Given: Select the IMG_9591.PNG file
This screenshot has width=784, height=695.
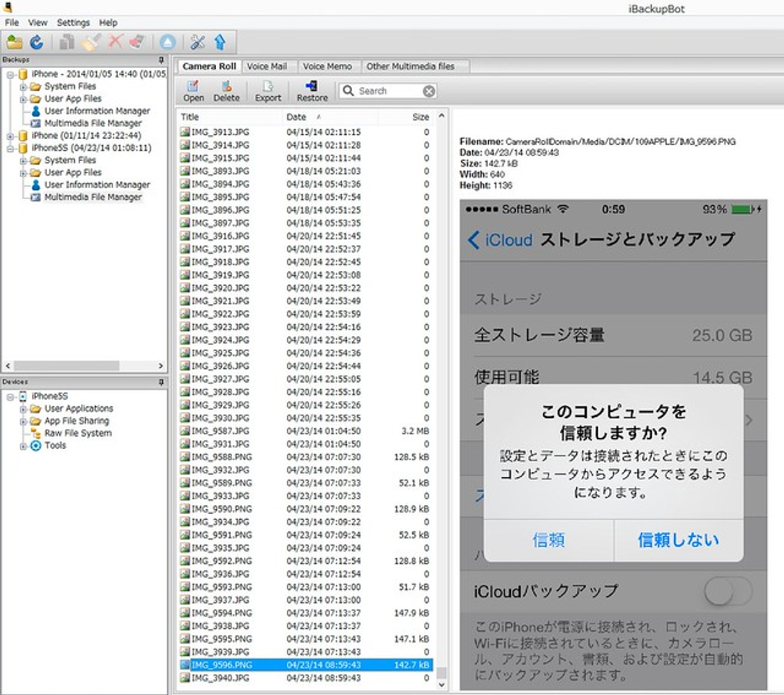Looking at the screenshot, I should 305,535.
